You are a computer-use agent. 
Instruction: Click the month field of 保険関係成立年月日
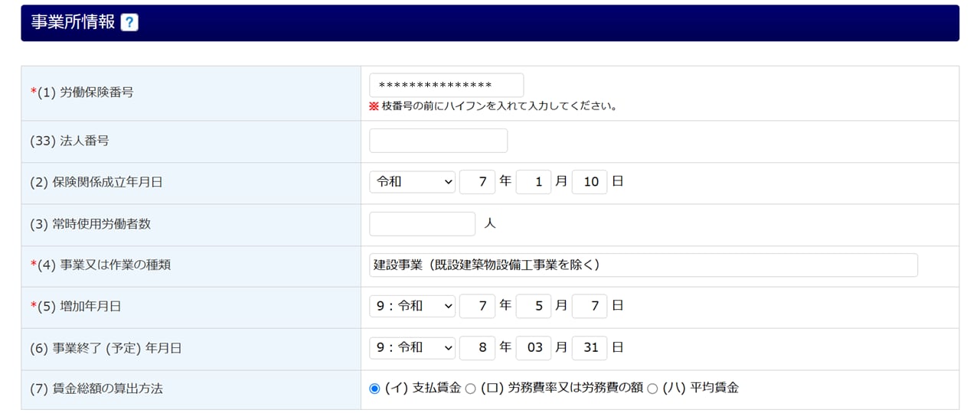[x=534, y=182]
